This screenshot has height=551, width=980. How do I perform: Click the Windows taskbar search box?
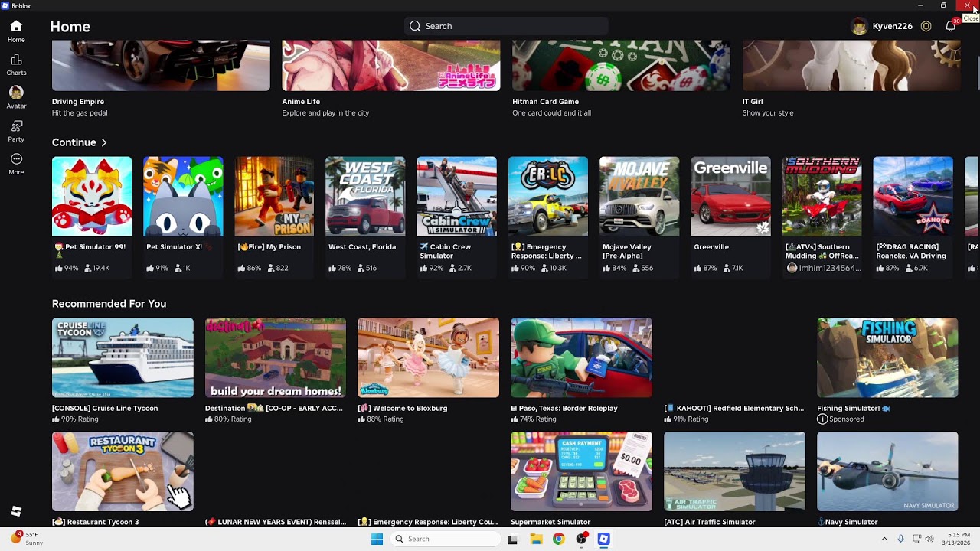(446, 539)
